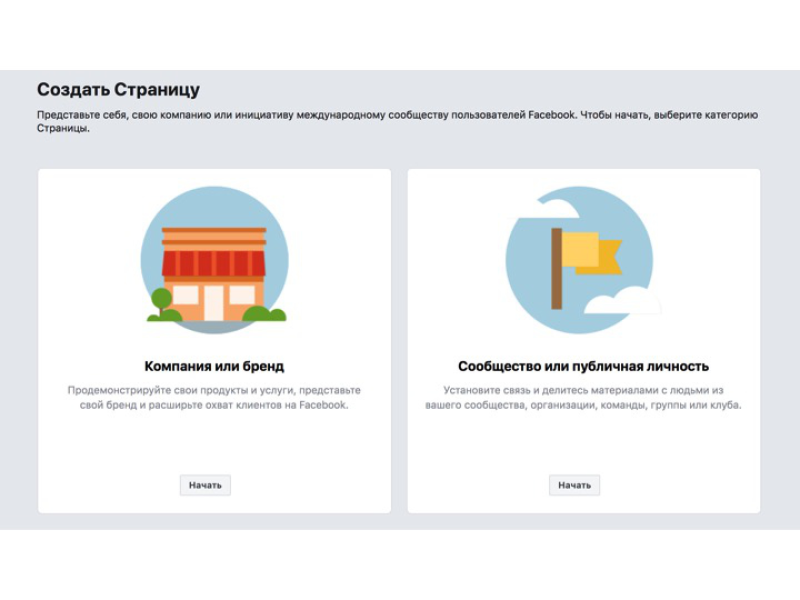Click the description about продукты и услуги
The width and height of the screenshot is (800, 600).
(x=214, y=397)
